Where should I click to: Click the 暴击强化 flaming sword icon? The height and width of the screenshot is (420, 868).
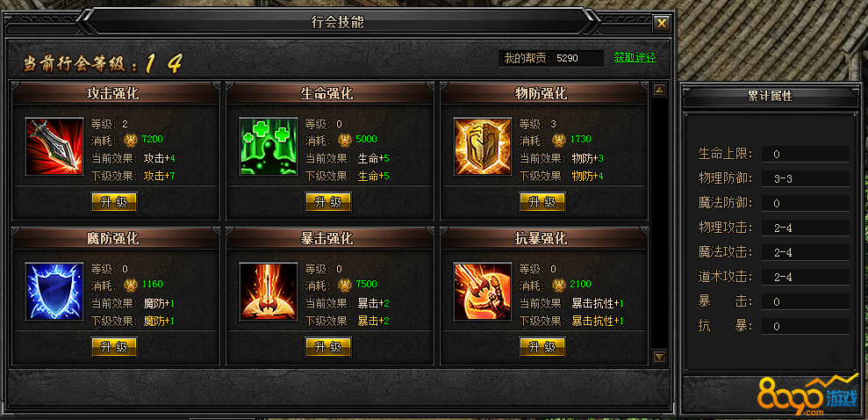pyautogui.click(x=269, y=292)
